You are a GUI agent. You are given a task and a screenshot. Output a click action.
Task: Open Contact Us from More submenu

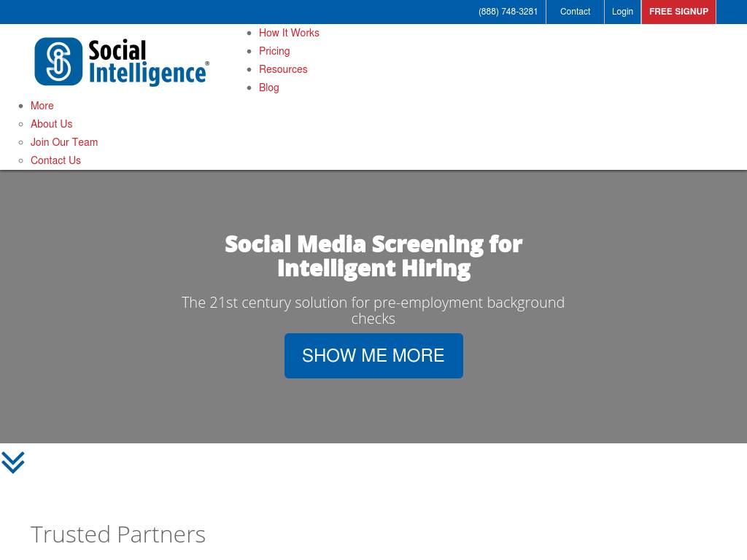pyautogui.click(x=55, y=160)
